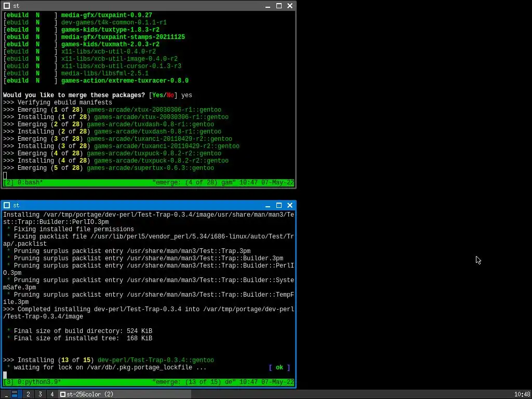Click the '[ ok ]' status in bottom terminal
This screenshot has height=399, width=532.
coord(280,367)
